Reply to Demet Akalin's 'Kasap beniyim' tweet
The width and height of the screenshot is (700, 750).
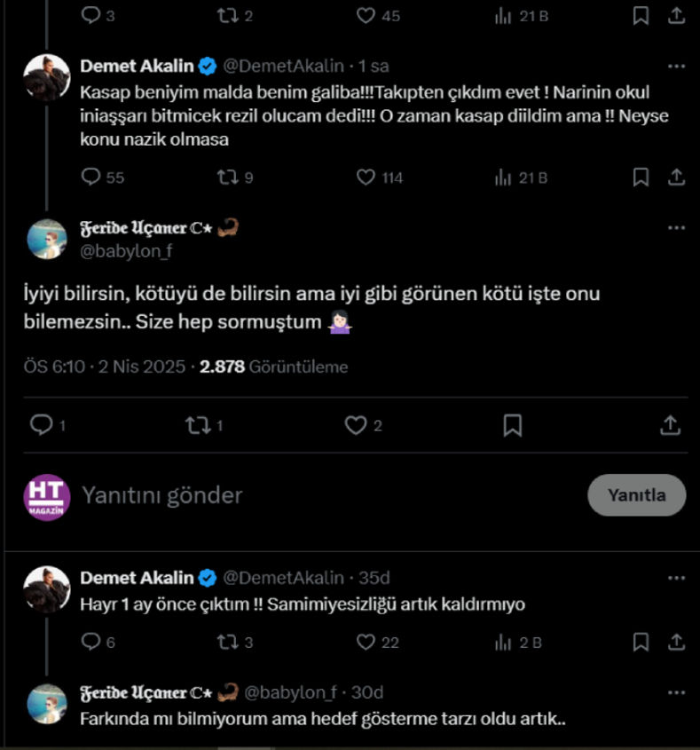coord(91,178)
